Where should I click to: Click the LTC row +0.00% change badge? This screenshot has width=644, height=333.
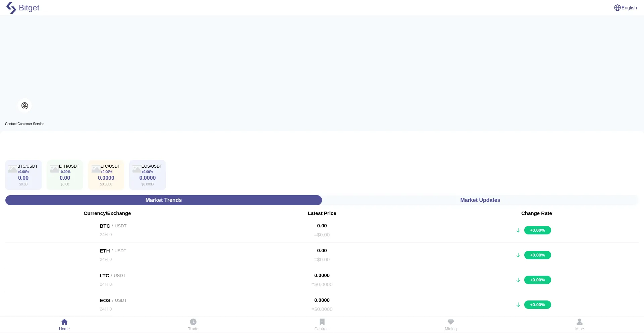537,280
